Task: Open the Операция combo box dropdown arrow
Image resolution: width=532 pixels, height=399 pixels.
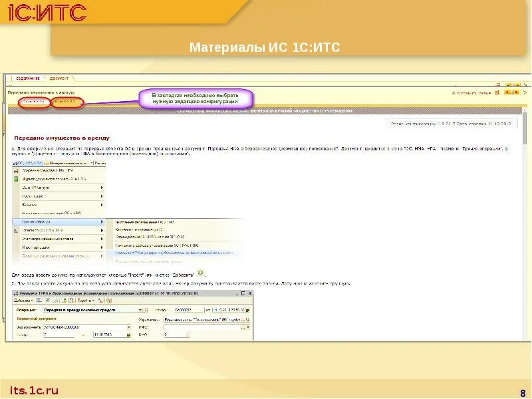Action: tap(140, 310)
